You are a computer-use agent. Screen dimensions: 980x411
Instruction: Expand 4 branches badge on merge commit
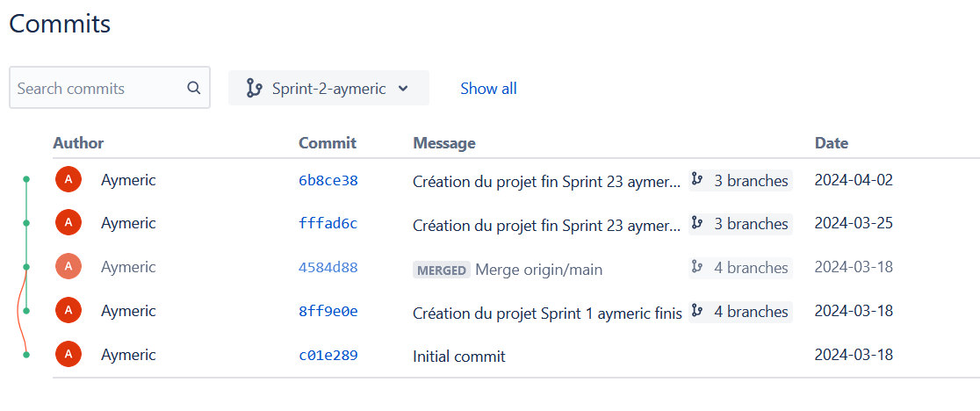click(740, 268)
